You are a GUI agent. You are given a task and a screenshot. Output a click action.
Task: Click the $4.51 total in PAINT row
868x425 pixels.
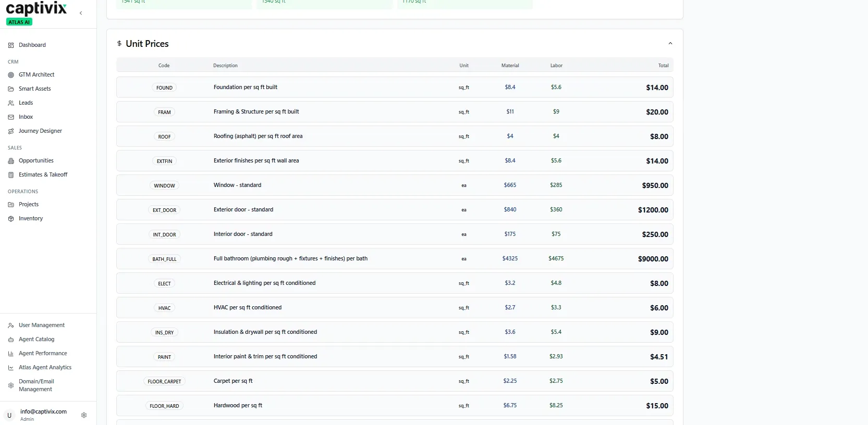pos(659,357)
